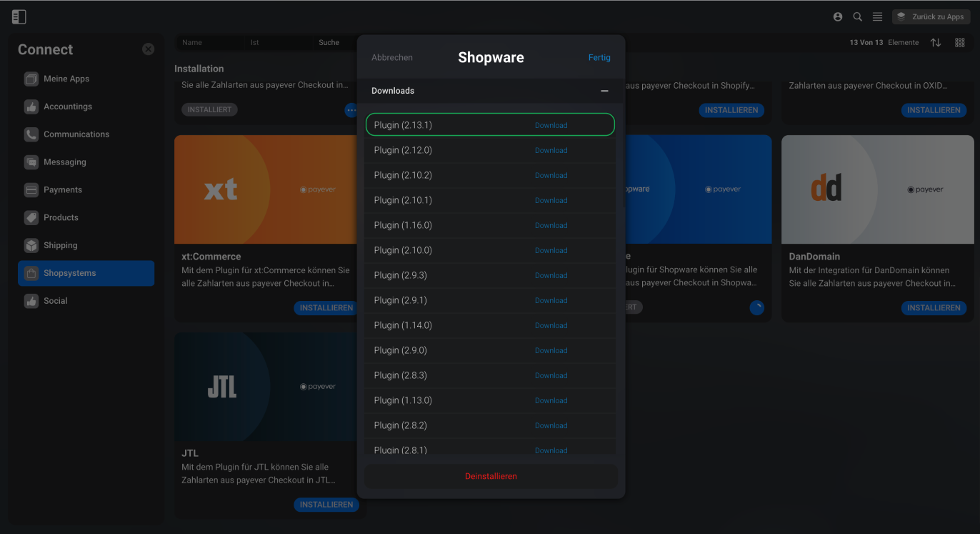Switch to grid view icon
Image resolution: width=980 pixels, height=534 pixels.
click(x=960, y=43)
